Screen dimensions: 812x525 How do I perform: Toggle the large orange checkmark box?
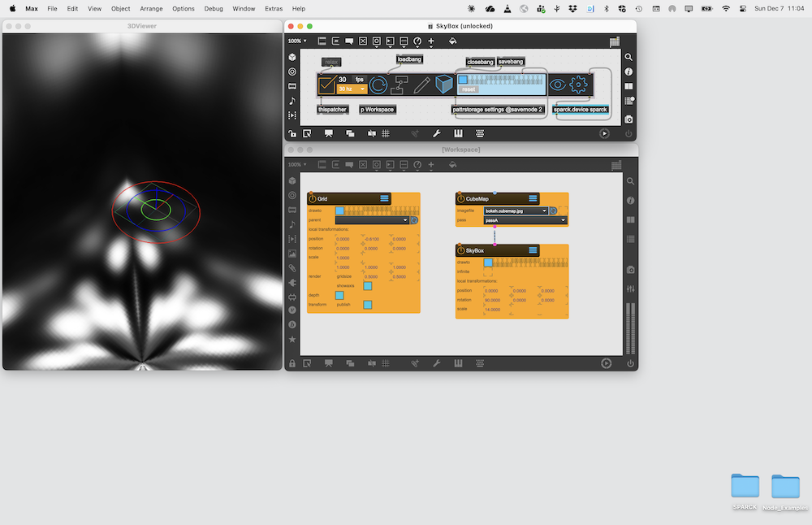pos(326,84)
